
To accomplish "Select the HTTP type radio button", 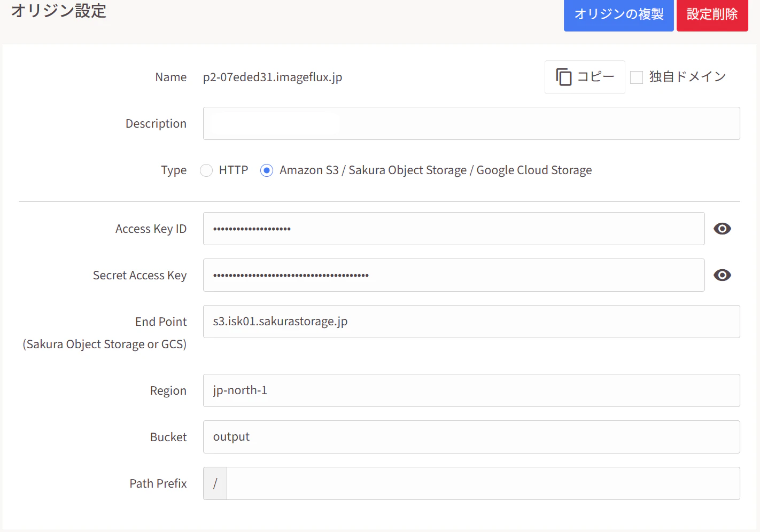I will 206,170.
